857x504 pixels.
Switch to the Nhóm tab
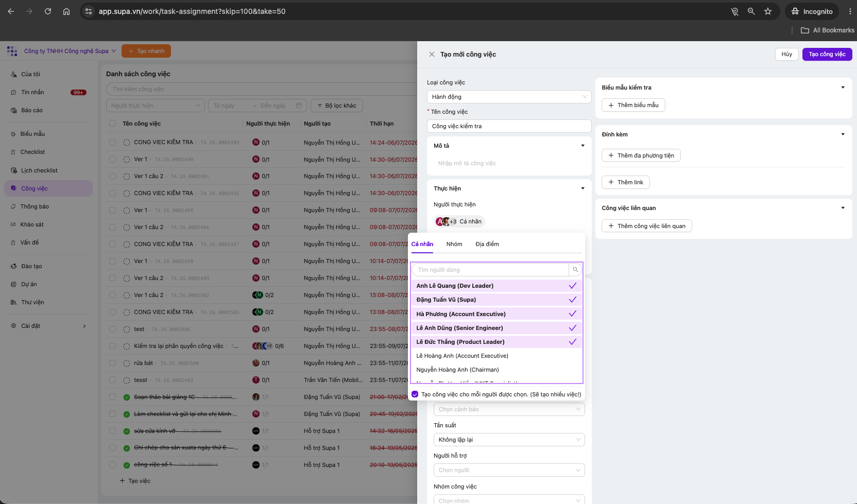(x=454, y=244)
